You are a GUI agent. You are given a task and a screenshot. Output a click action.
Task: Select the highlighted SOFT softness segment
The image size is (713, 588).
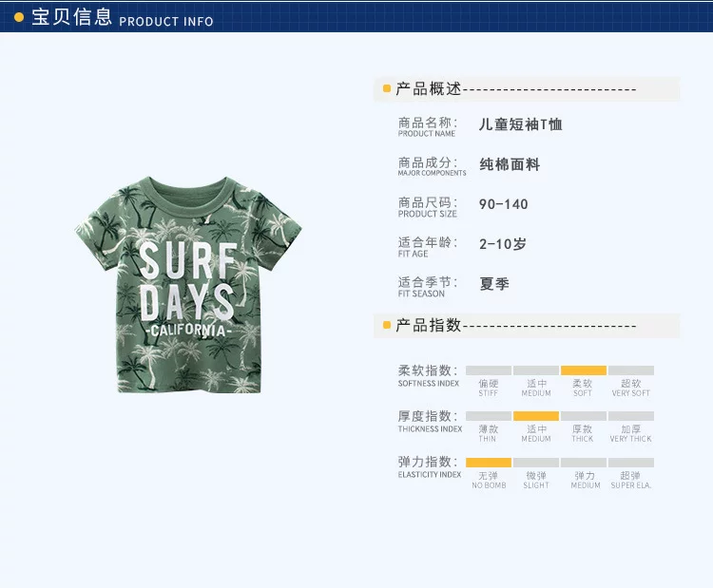(x=584, y=370)
